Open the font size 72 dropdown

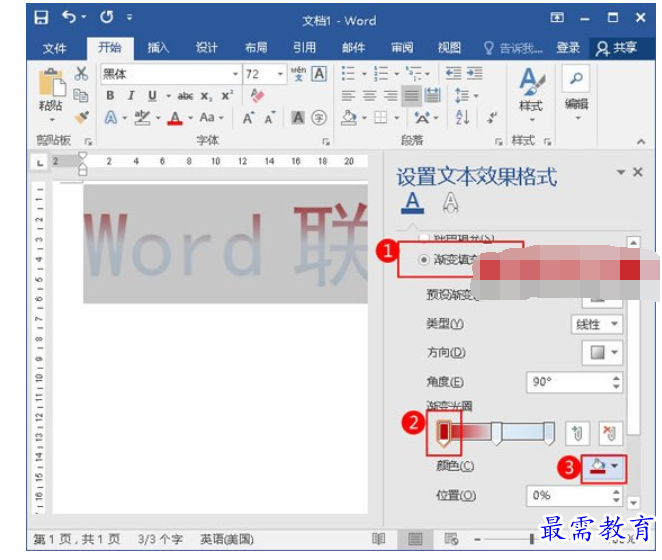click(279, 74)
